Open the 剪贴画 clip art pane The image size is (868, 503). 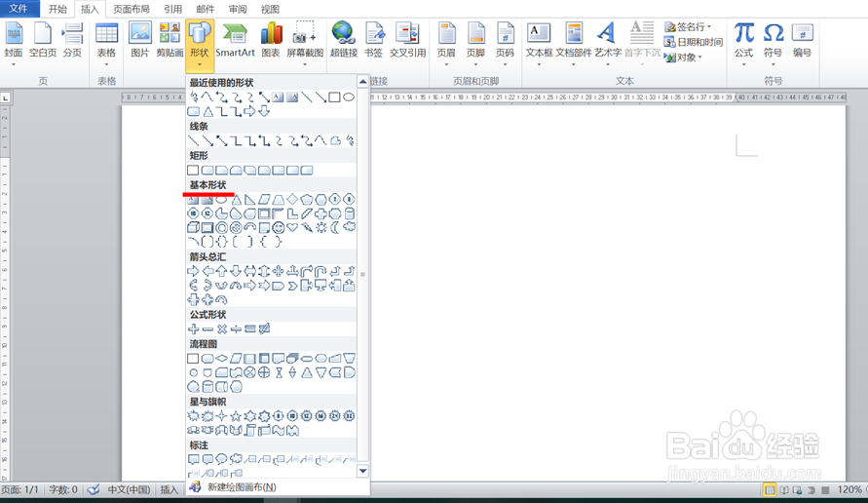pos(170,40)
